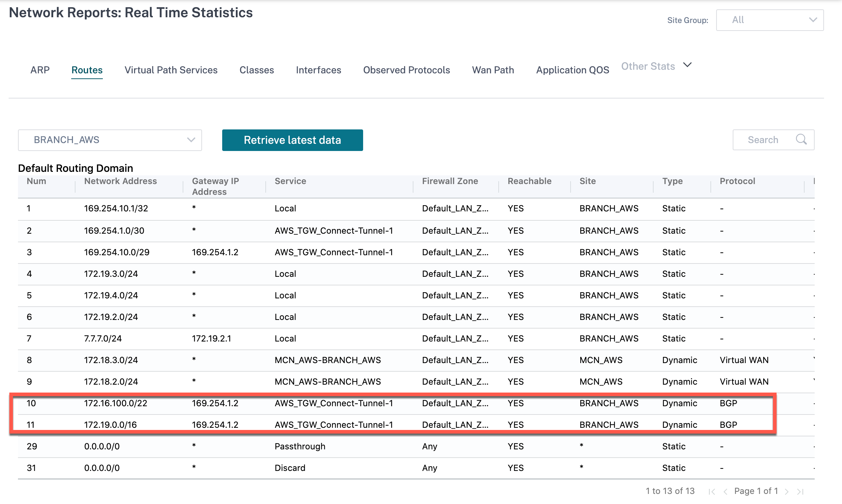Go to the next page arrow

[787, 491]
